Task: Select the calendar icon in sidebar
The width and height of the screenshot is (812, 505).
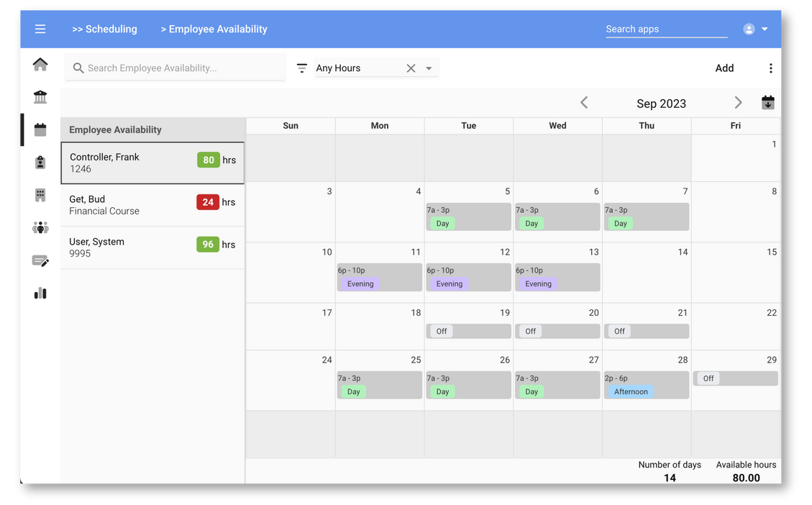Action: point(40,130)
